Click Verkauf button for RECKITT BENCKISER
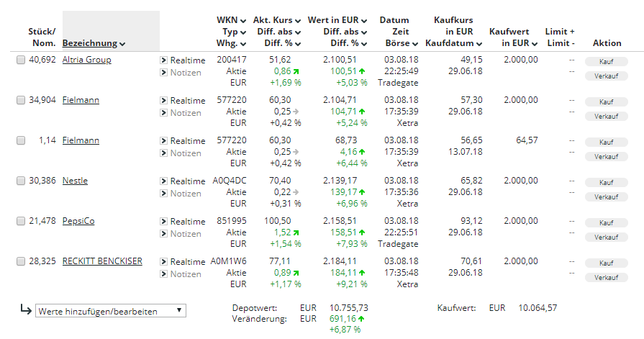Image resolution: width=644 pixels, height=339 pixels. [x=606, y=277]
